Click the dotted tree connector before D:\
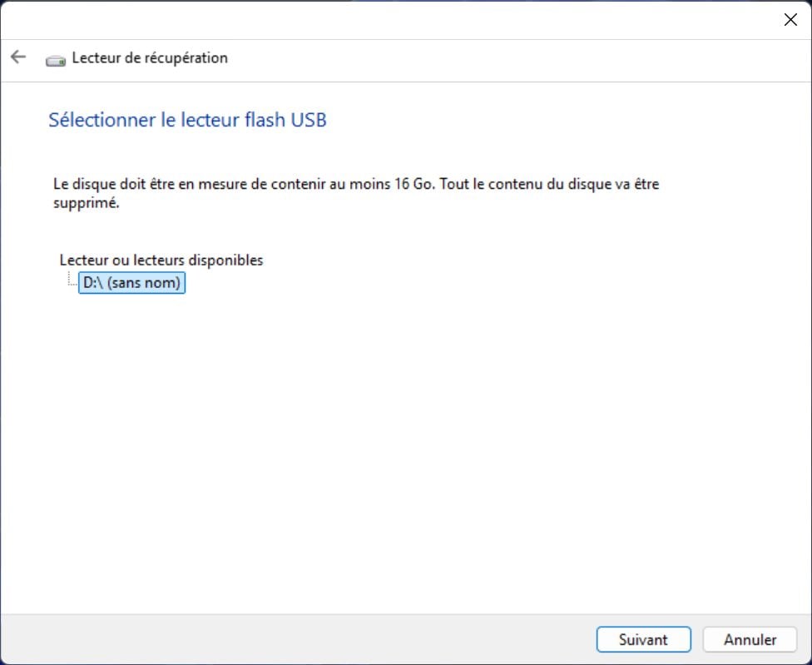Screen dimensions: 812x665 72,282
